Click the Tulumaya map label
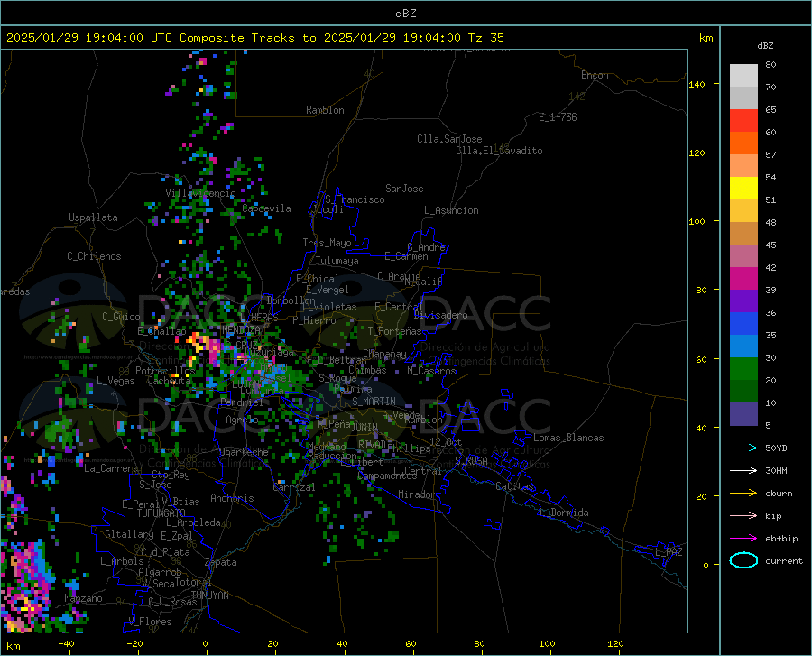 [x=337, y=261]
